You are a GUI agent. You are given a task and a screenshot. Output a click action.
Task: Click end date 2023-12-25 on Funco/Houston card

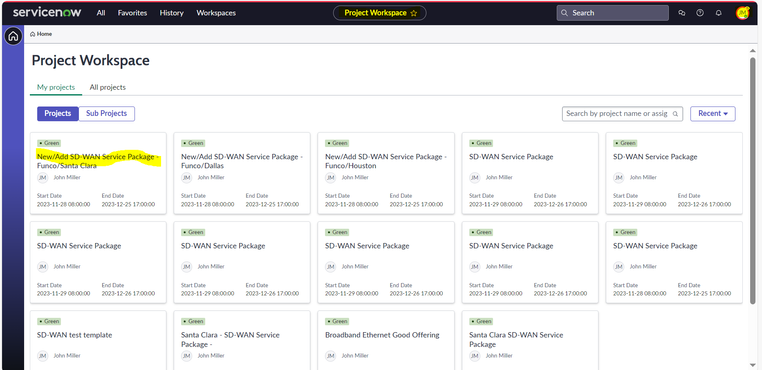point(416,205)
